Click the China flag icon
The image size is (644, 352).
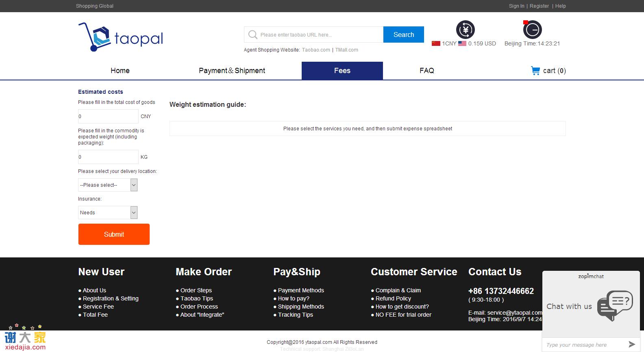click(x=436, y=43)
